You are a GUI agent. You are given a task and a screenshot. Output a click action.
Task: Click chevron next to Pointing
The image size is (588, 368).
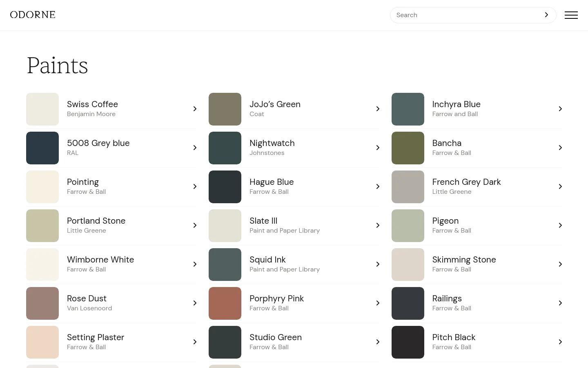click(x=195, y=186)
